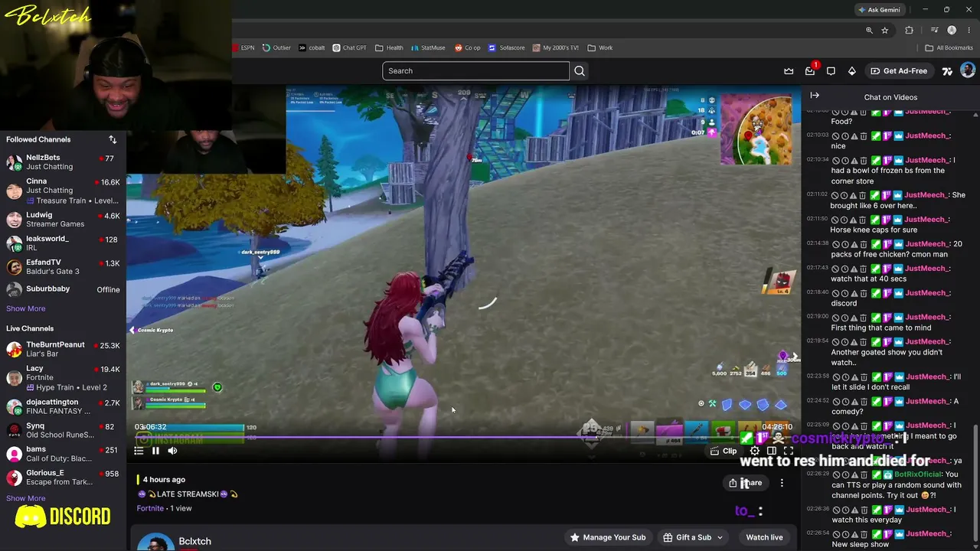Viewport: 980px width, 551px height.
Task: Click the Twitch search field
Action: pyautogui.click(x=475, y=71)
